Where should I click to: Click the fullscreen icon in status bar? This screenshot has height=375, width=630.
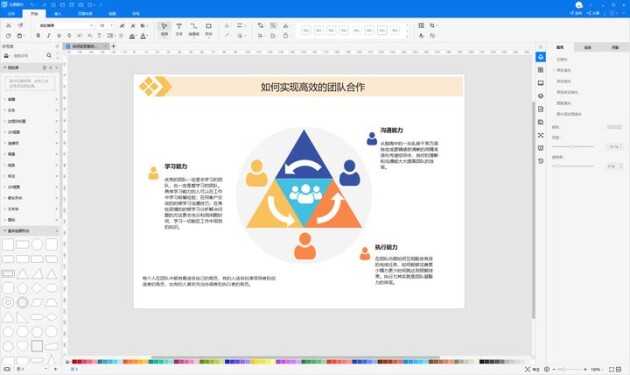coord(612,369)
